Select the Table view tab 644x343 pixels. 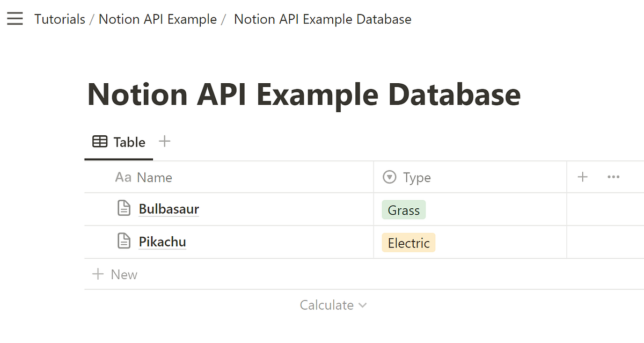tap(129, 142)
